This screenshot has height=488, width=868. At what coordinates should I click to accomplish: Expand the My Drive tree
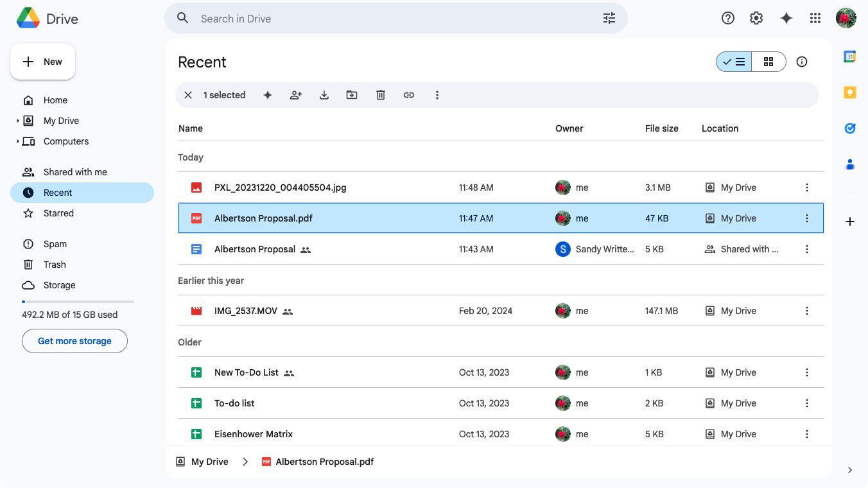pyautogui.click(x=18, y=121)
